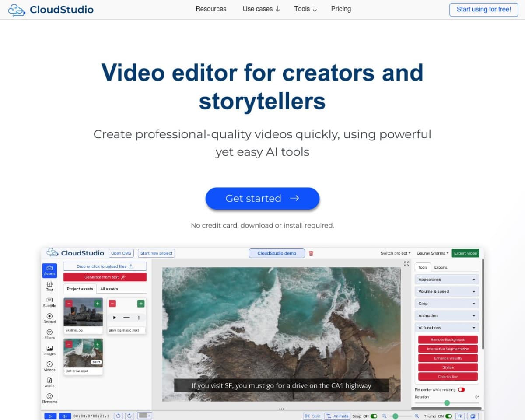
Task: Open the Use cases menu
Action: point(262,9)
